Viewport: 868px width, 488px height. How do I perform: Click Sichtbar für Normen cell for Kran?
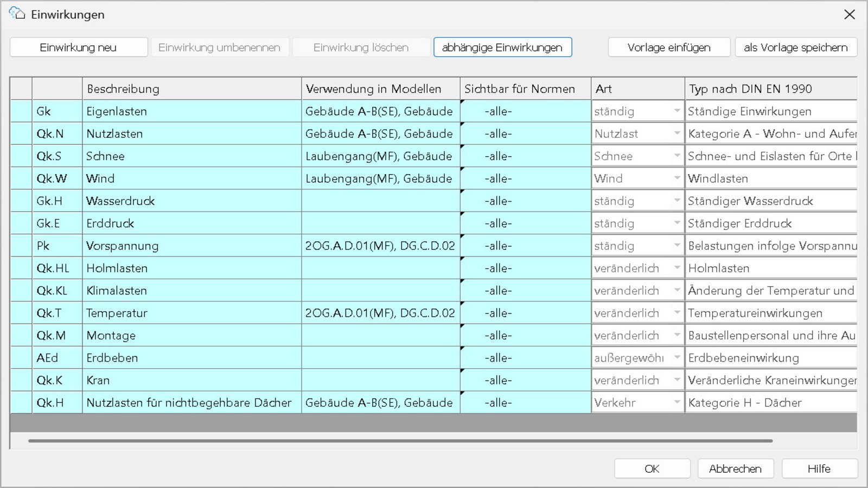(525, 381)
